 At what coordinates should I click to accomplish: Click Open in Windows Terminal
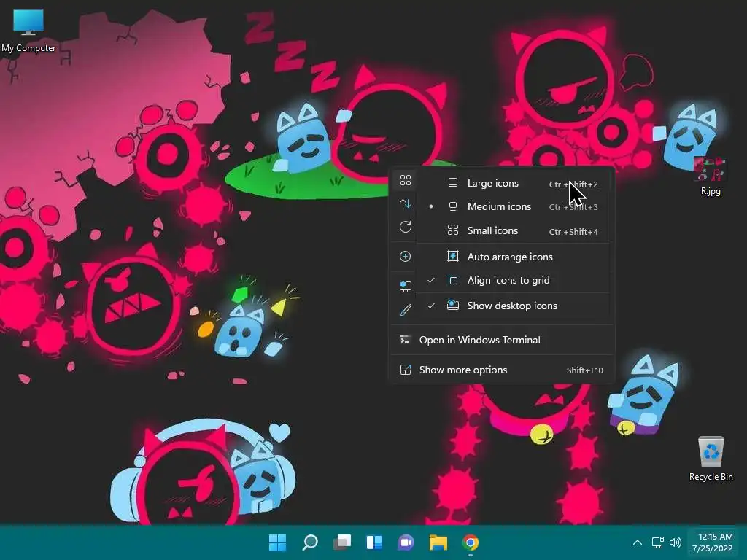point(502,340)
